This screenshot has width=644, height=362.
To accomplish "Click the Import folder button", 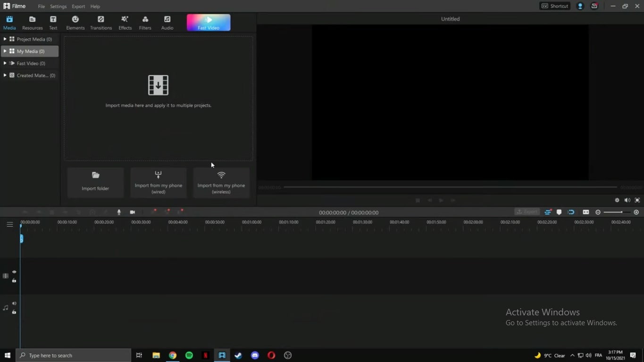I will [95, 182].
